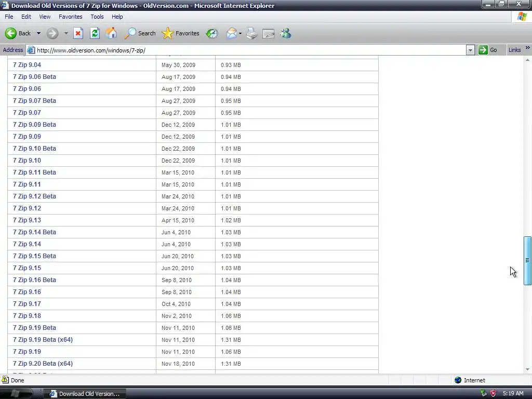
Task: Expand the Links toolbar chevron
Action: 528,48
